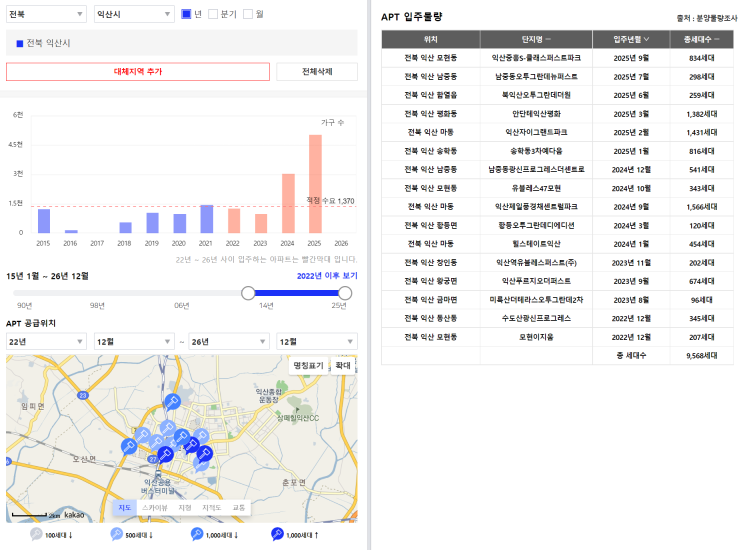The width and height of the screenshot is (743, 550).
Task: Enable the 월 (monthly) checkbox
Action: 248,14
